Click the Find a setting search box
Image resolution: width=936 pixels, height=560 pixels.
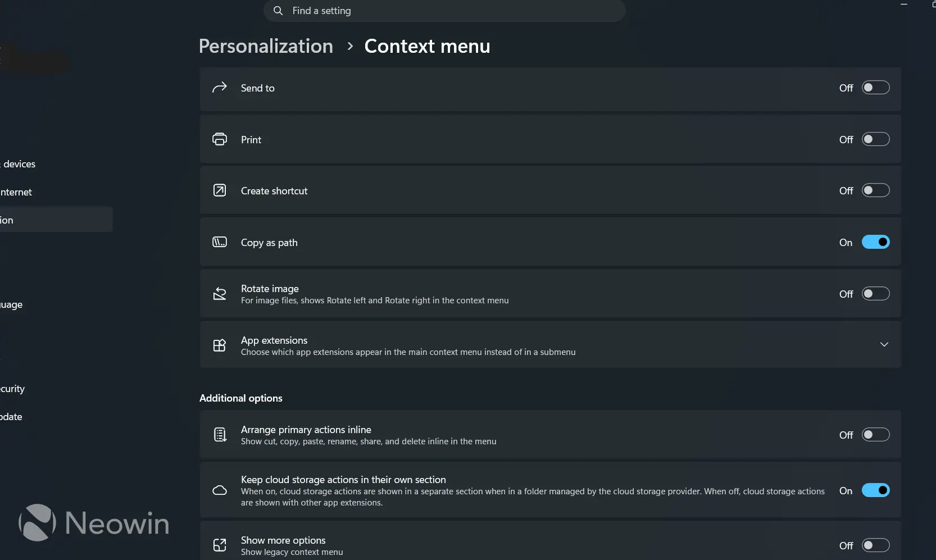[444, 11]
